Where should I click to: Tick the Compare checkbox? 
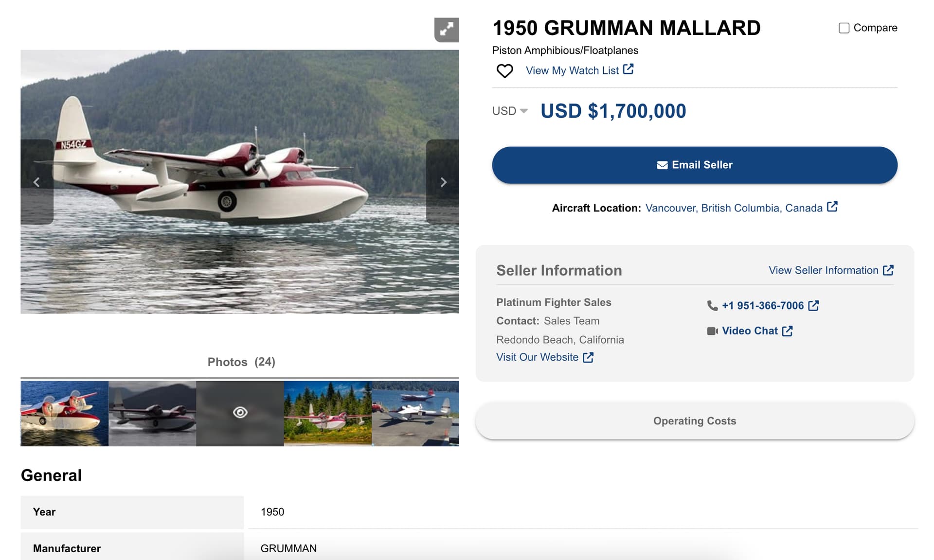pyautogui.click(x=844, y=28)
